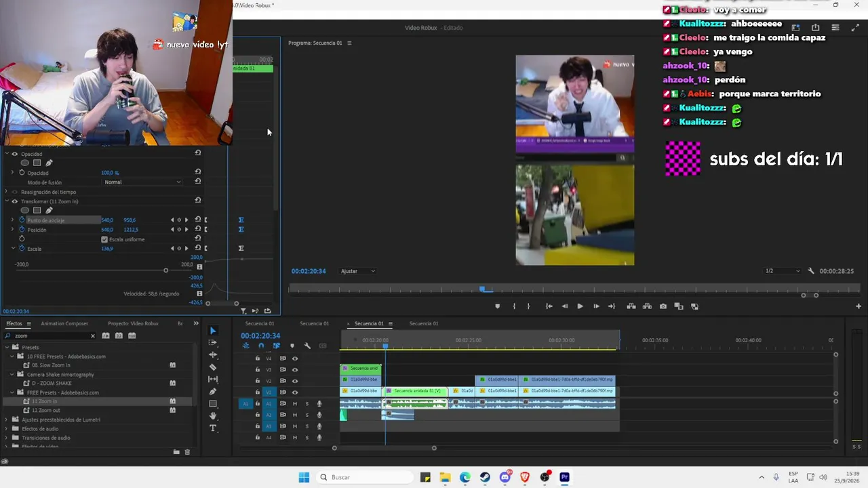Play the sequence in Program monitor
The image size is (868, 488).
tap(580, 306)
